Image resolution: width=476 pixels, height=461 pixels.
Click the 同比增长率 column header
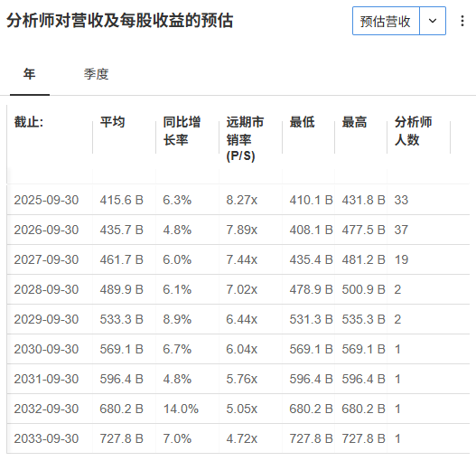coord(182,131)
